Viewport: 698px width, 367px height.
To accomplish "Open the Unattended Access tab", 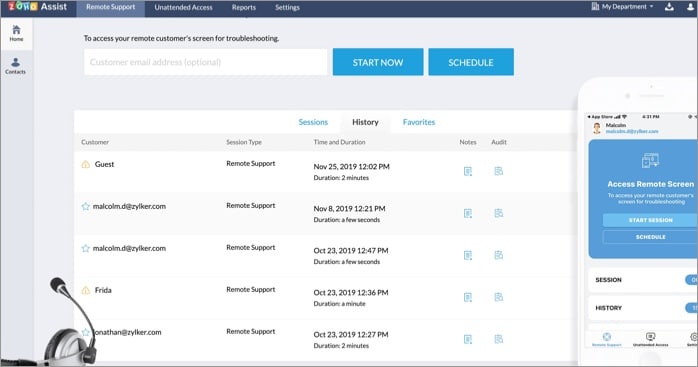I will 183,8.
